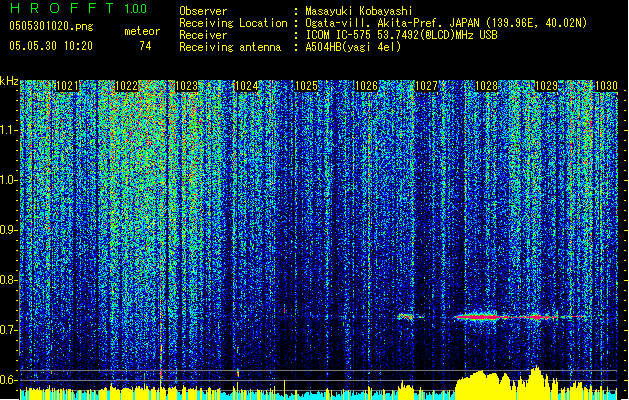The width and height of the screenshot is (629, 400).
Task: Click the 1023 time marker
Action: (x=187, y=86)
